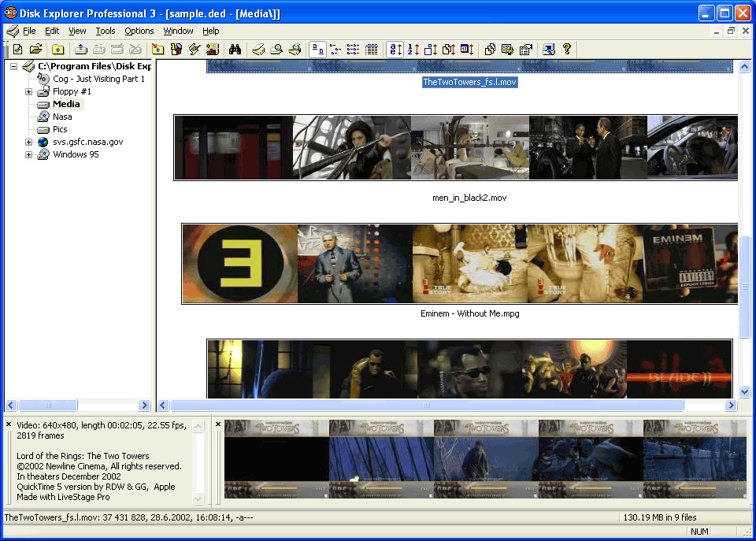This screenshot has height=541, width=756.
Task: Collapse the C:\Program Files root node
Action: click(x=13, y=66)
